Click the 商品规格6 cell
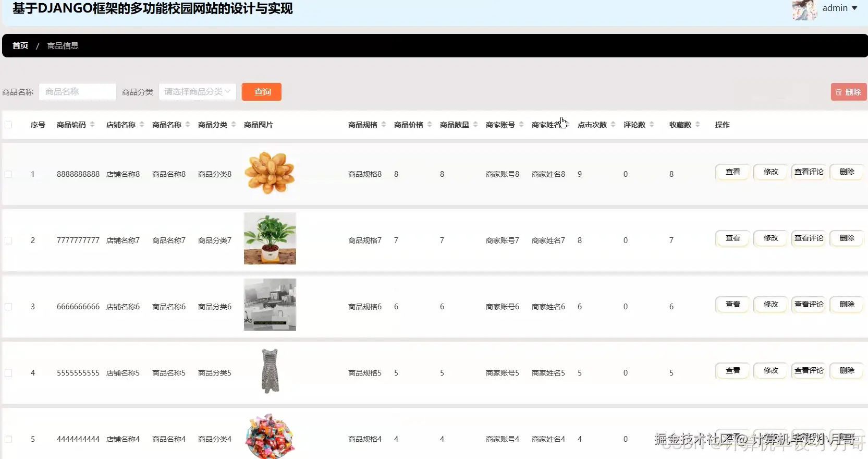The height and width of the screenshot is (459, 868). point(365,307)
